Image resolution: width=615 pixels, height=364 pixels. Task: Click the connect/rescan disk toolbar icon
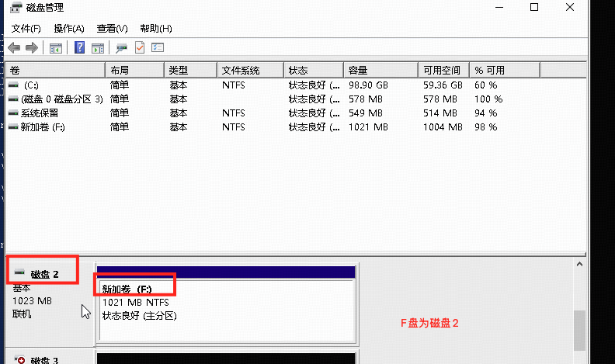(x=121, y=48)
